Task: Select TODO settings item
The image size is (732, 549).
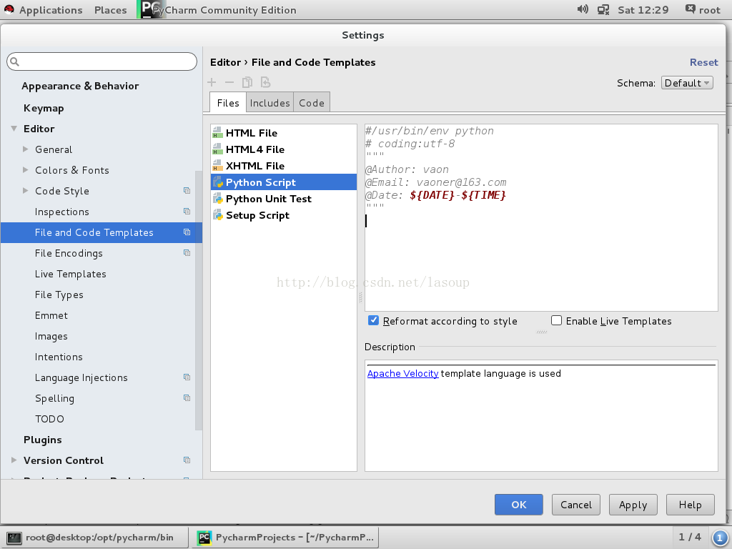Action: tap(49, 419)
